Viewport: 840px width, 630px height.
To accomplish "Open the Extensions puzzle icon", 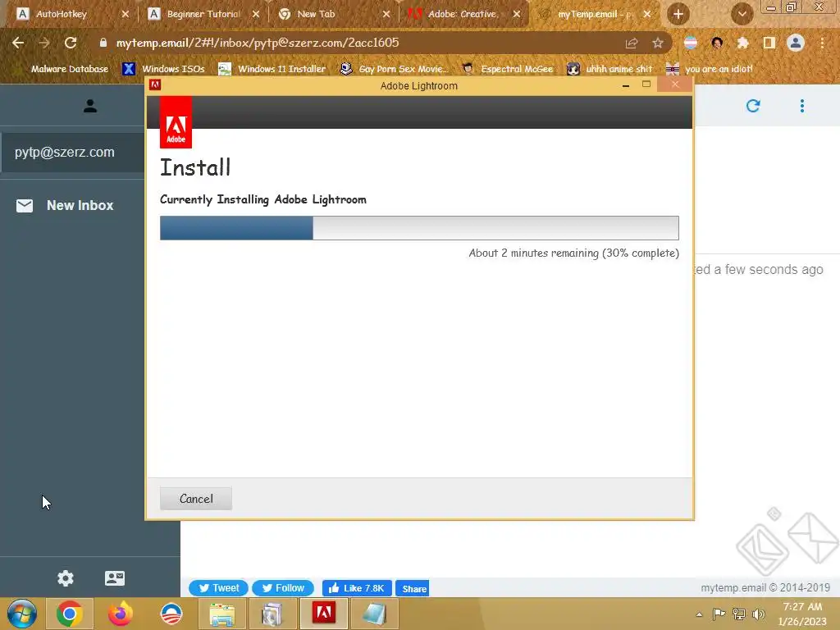I will (743, 43).
